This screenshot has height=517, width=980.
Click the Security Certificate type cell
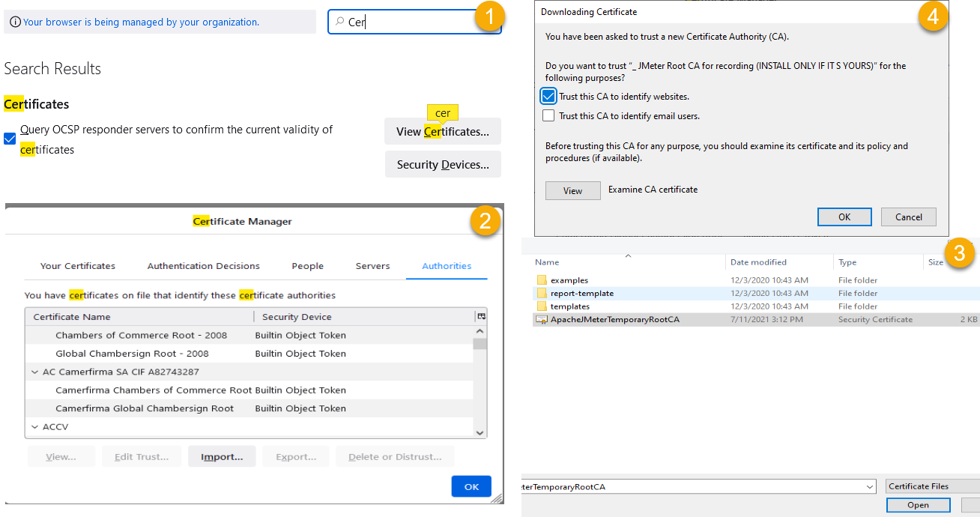(x=875, y=319)
